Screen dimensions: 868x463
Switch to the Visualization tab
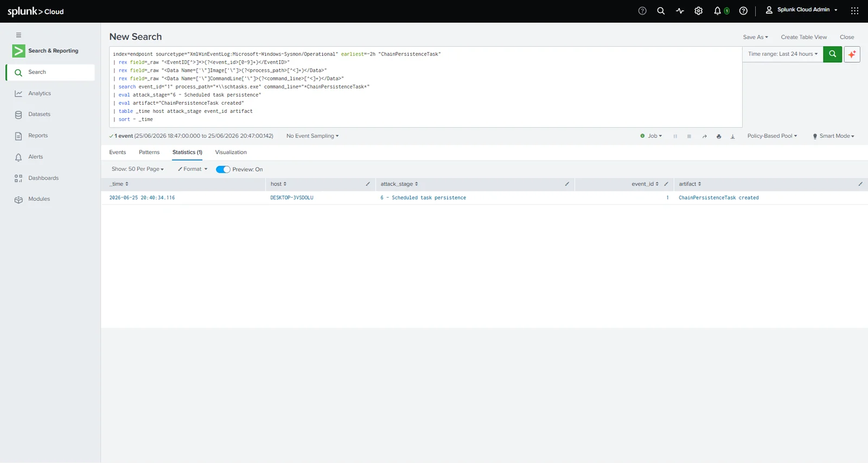231,153
